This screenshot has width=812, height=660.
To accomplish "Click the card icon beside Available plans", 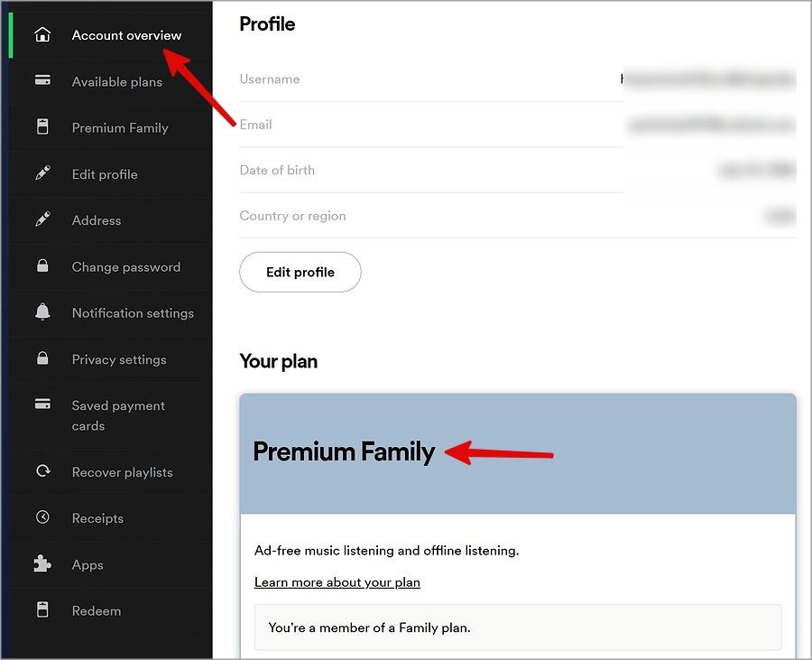I will coord(42,80).
